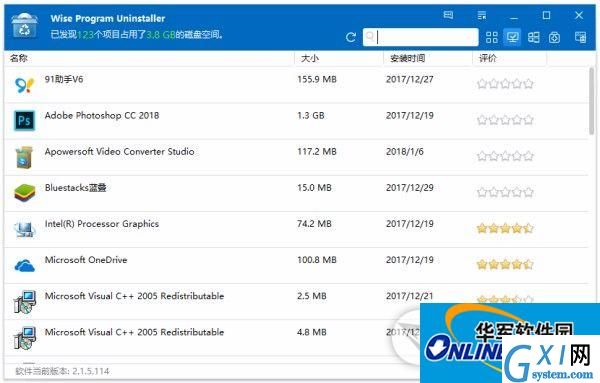Select the Microsoft OneDrive cloud icon

click(24, 265)
